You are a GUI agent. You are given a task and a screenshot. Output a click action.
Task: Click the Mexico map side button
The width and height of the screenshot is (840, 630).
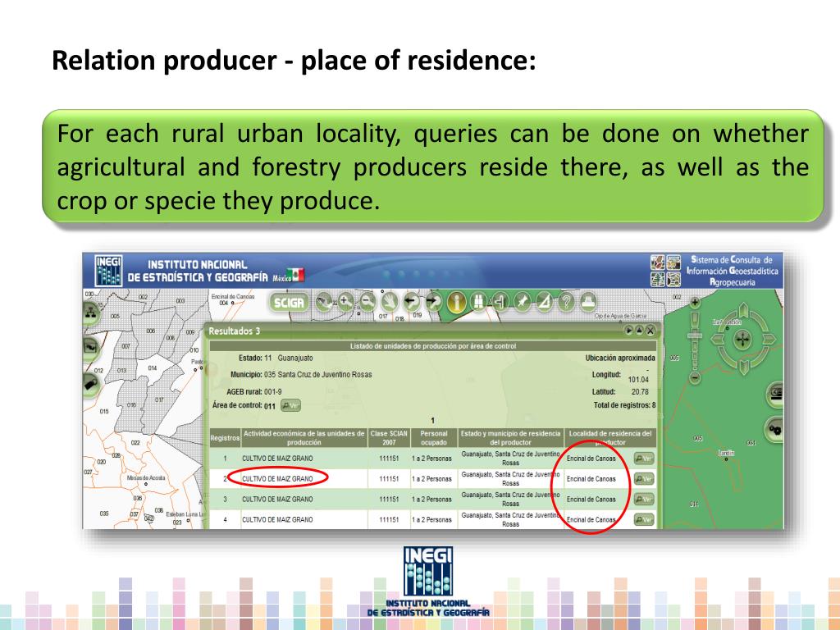pyautogui.click(x=91, y=348)
